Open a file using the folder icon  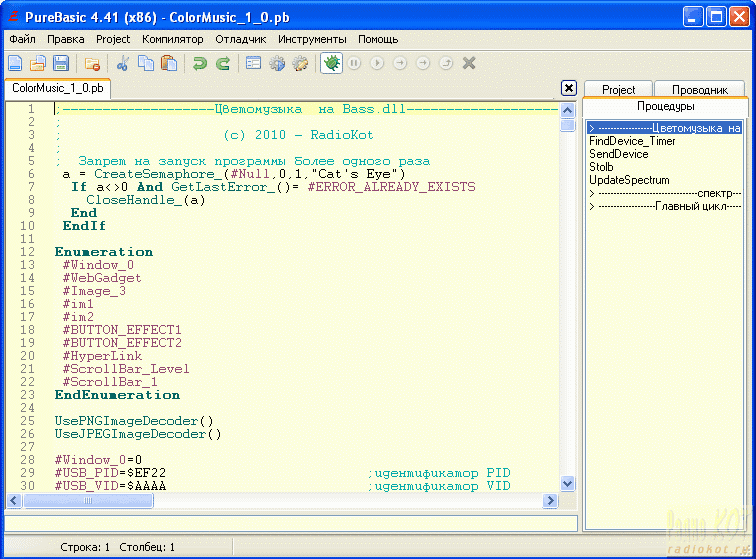pos(38,63)
